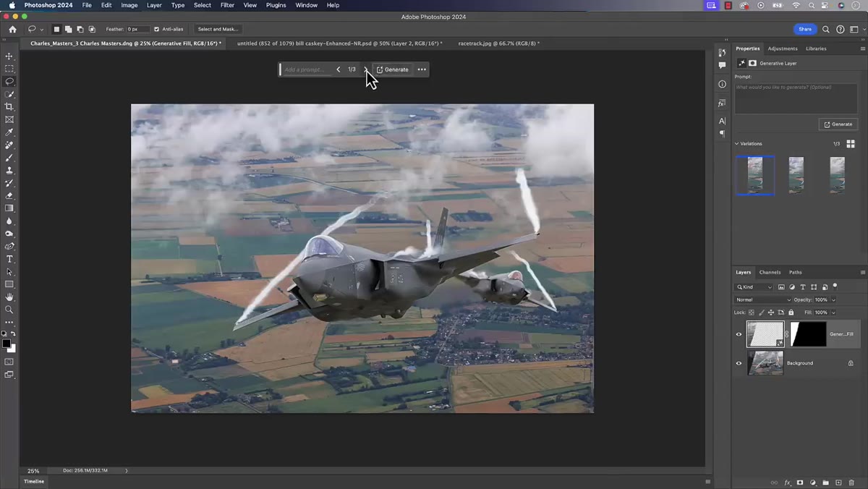Open the Filter menu
The image size is (868, 489).
point(227,5)
